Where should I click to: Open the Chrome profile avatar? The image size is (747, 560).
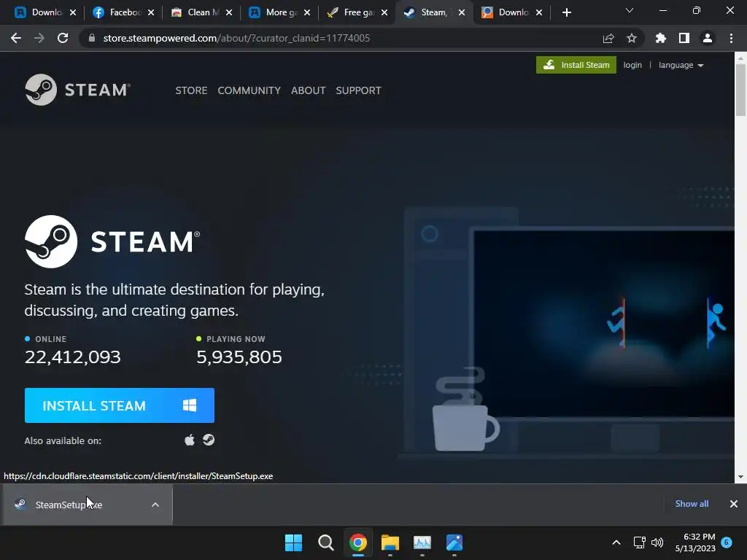pos(708,38)
